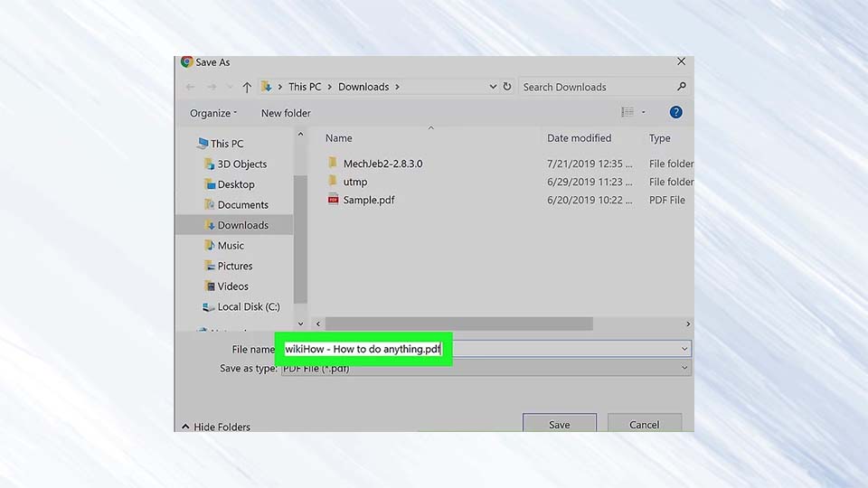This screenshot has width=868, height=488.
Task: Click the sidebar scroll down arrow
Action: coord(300,324)
